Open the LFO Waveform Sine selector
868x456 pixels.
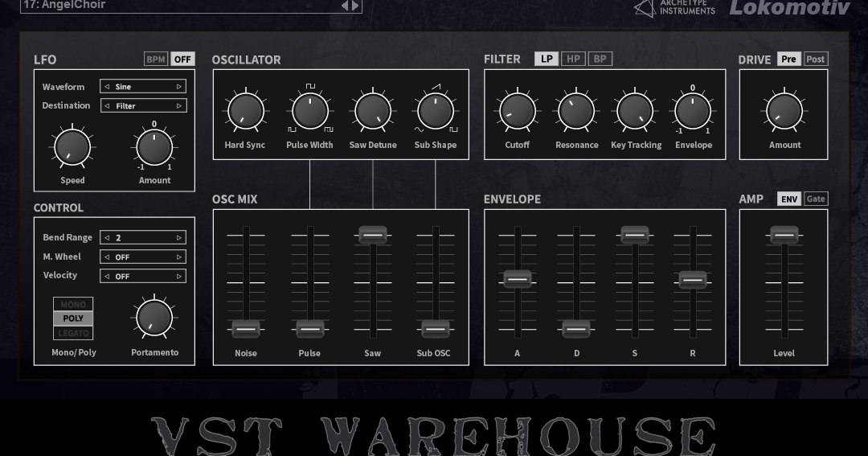click(x=143, y=86)
